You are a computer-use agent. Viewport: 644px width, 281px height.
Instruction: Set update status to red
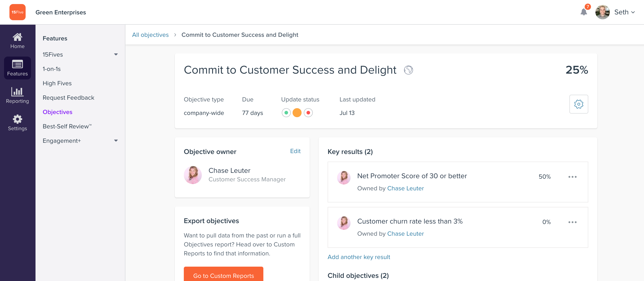pos(308,113)
